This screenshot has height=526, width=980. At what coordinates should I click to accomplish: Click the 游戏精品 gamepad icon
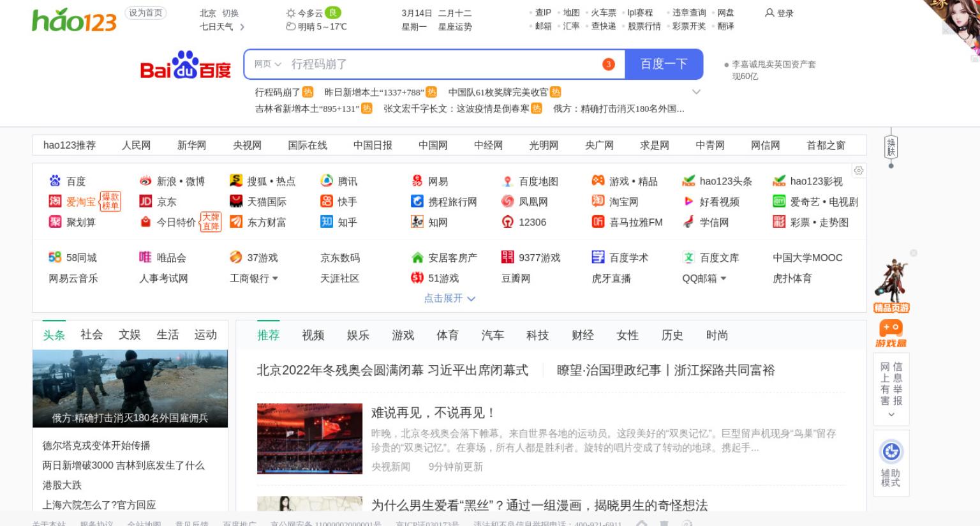[598, 181]
